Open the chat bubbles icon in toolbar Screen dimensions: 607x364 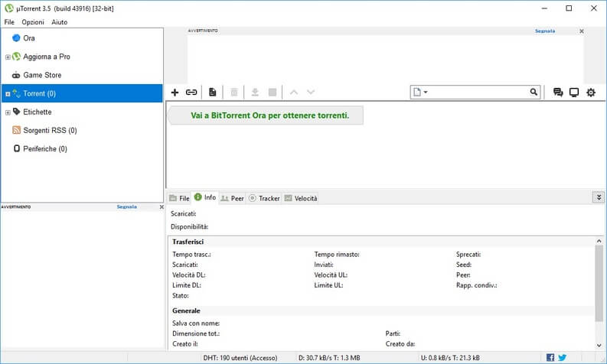click(558, 92)
